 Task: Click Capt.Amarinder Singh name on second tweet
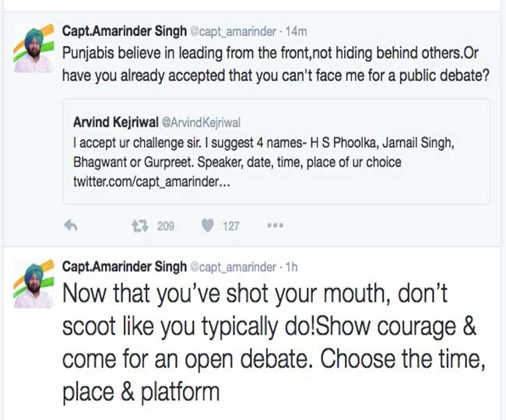(x=124, y=267)
